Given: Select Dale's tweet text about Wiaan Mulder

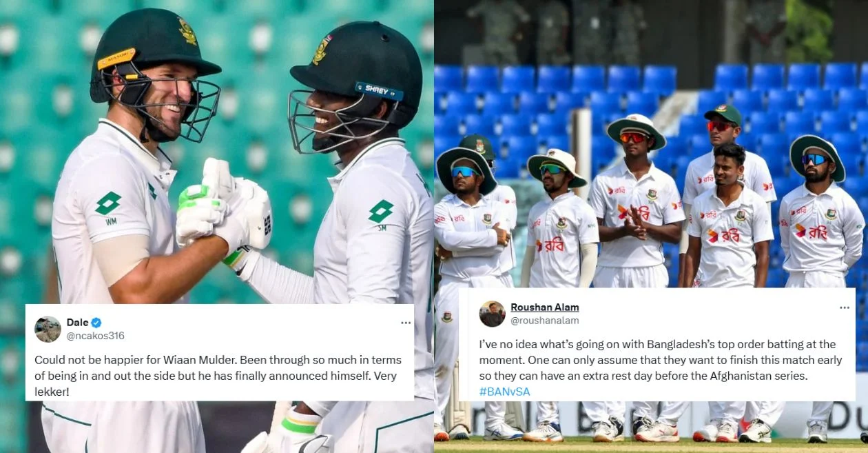Looking at the screenshot, I should click(x=218, y=374).
